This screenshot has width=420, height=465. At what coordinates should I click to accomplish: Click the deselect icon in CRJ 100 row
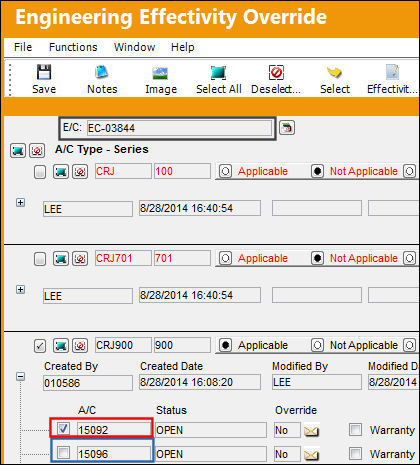pyautogui.click(x=80, y=172)
